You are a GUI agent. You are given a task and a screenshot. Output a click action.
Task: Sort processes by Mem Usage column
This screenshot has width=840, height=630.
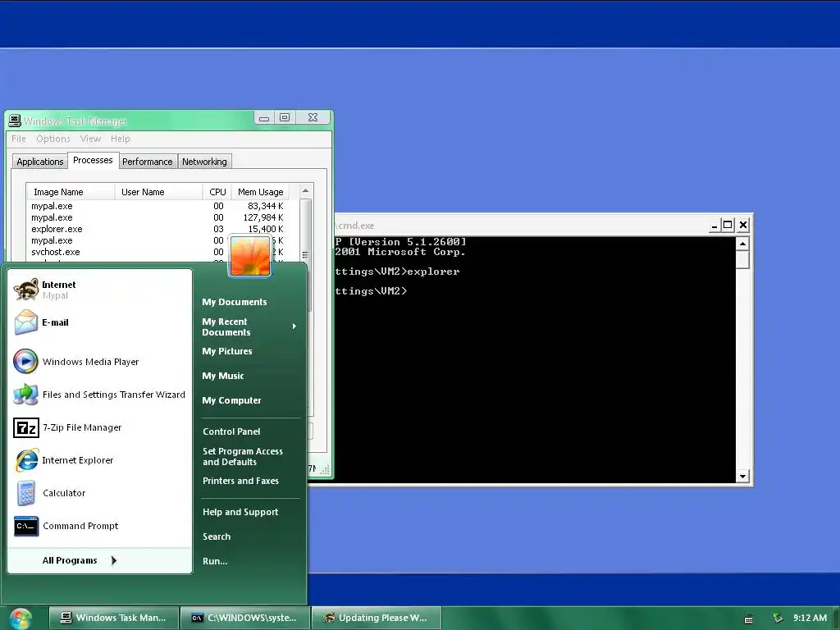pos(260,192)
